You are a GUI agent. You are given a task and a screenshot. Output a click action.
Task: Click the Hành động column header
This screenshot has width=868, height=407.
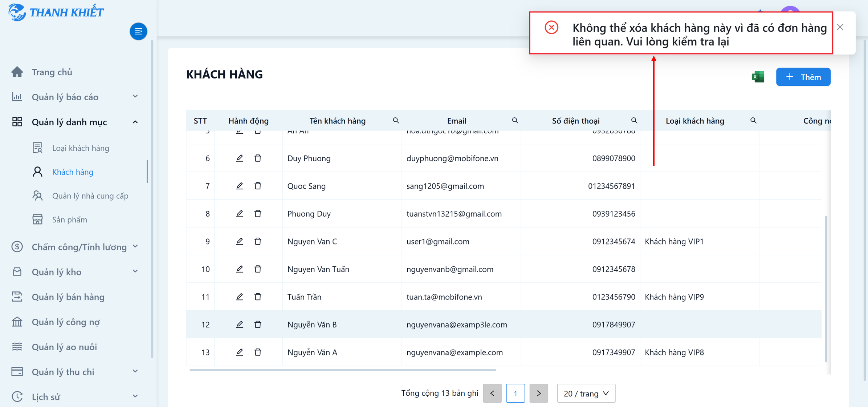248,121
